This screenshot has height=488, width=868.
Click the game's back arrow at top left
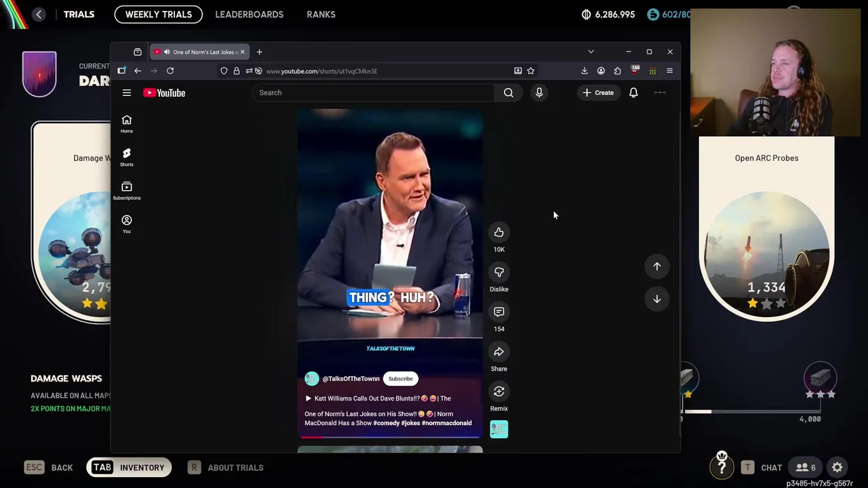[39, 14]
